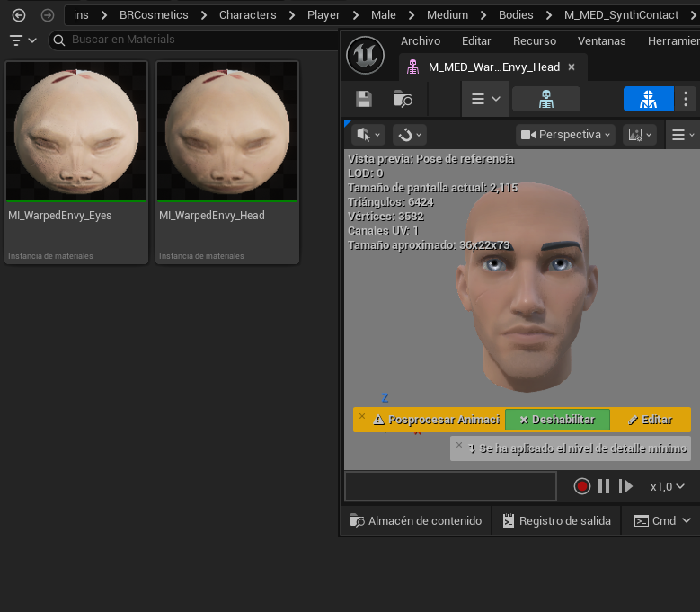
Task: Go back in content browser history
Action: [x=19, y=15]
